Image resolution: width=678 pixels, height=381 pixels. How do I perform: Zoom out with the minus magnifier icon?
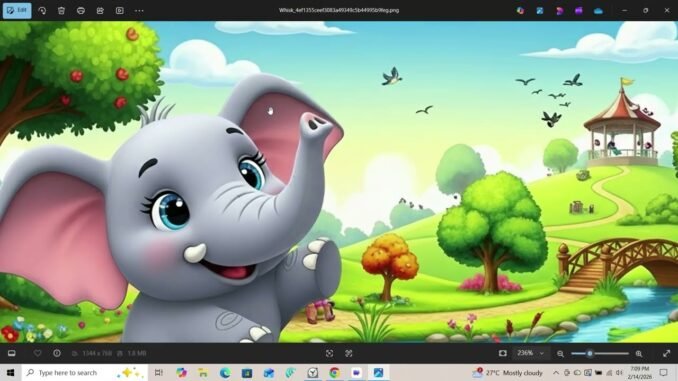tap(560, 354)
